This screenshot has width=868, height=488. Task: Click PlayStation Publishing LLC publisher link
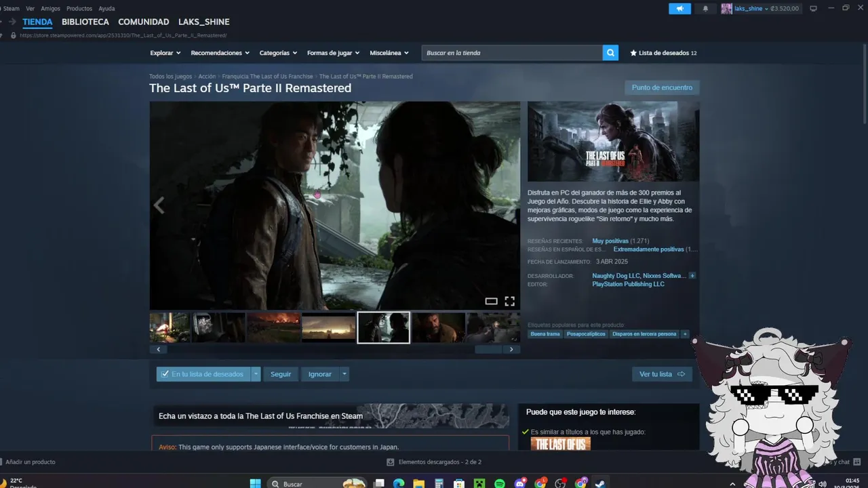pyautogui.click(x=628, y=284)
